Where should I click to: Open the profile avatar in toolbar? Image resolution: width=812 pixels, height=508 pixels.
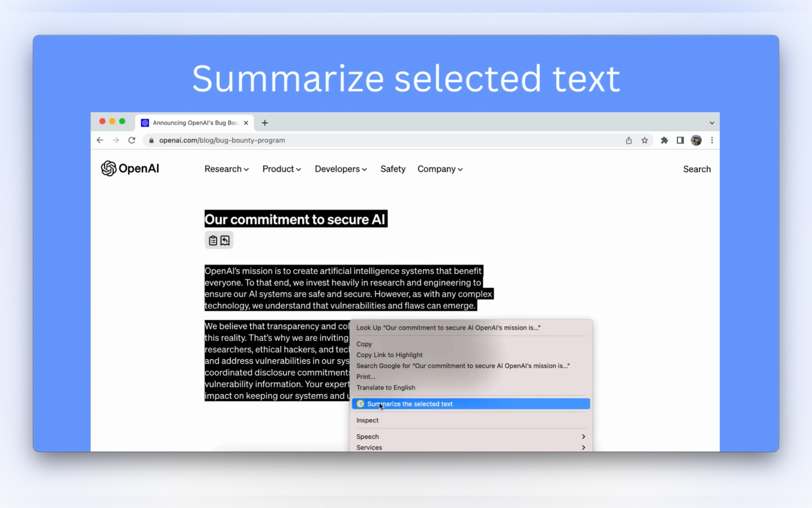point(696,140)
